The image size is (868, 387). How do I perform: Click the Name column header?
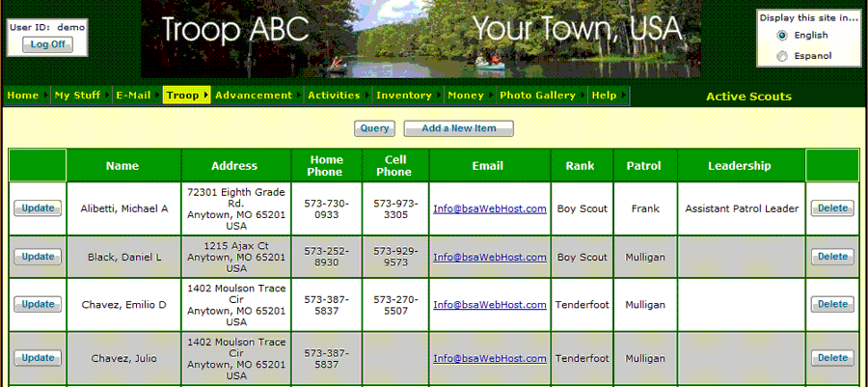click(122, 166)
